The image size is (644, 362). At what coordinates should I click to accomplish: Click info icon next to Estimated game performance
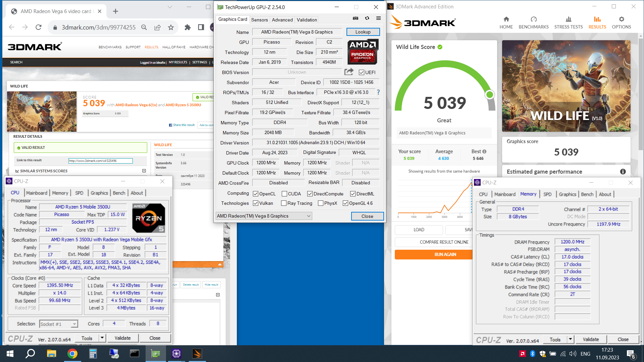tap(623, 172)
